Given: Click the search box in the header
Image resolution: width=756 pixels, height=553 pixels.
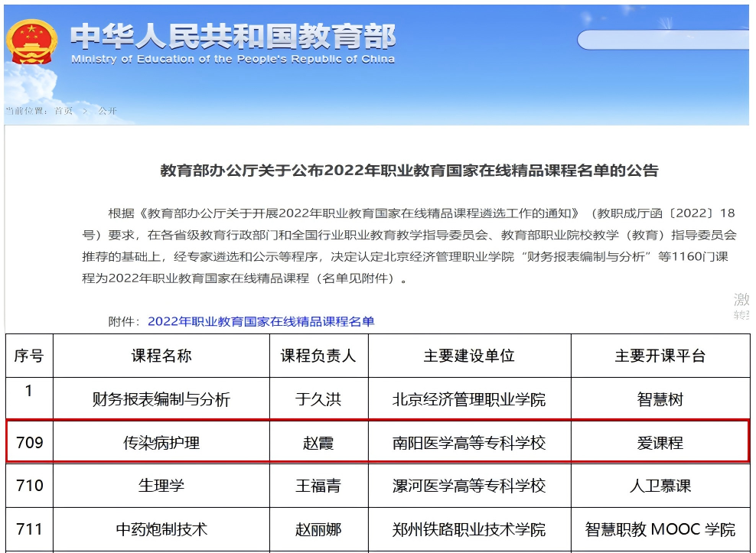Looking at the screenshot, I should tap(662, 40).
